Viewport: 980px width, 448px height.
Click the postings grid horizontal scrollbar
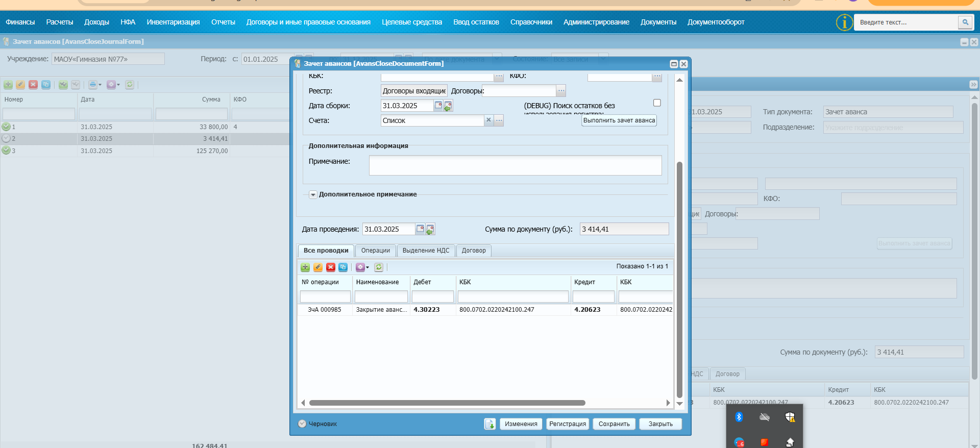click(x=447, y=403)
